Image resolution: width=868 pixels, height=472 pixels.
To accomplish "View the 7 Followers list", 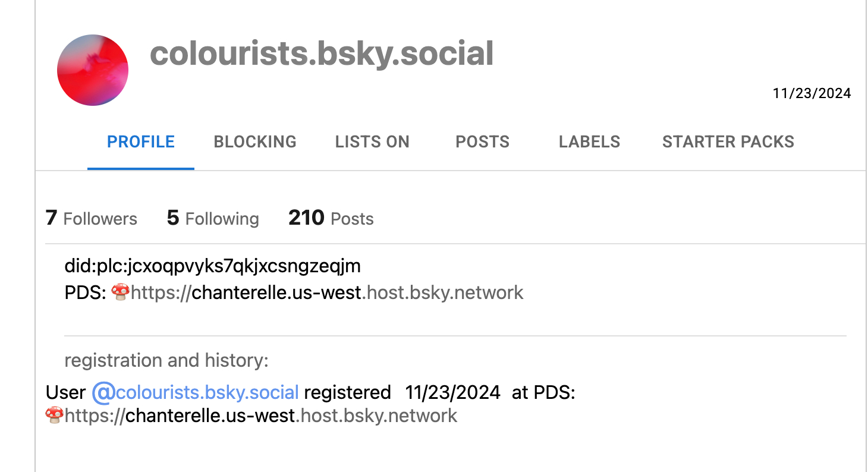I will coord(92,219).
